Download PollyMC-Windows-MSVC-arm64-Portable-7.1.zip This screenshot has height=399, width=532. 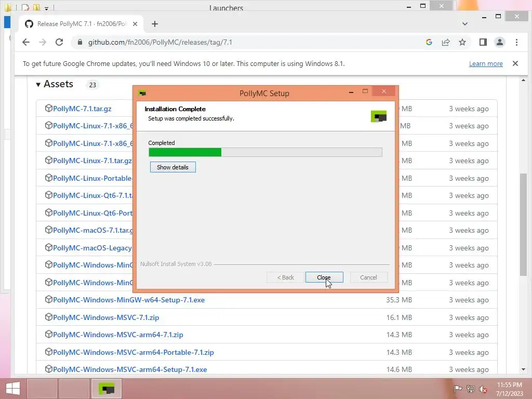(134, 352)
